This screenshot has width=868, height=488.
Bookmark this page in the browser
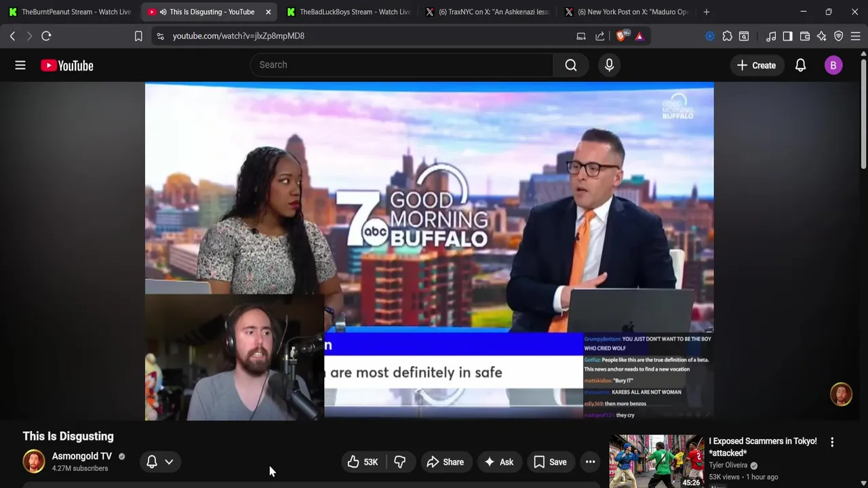(x=138, y=36)
